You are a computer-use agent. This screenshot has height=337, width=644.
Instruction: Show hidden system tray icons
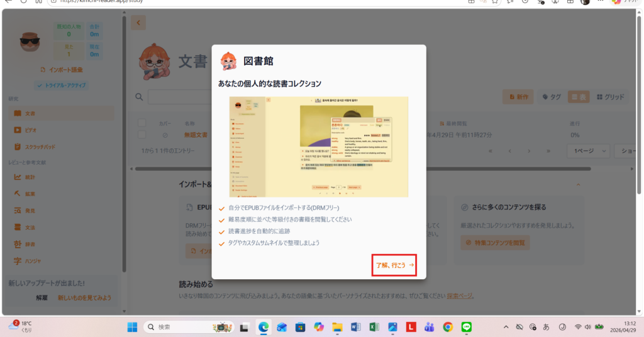coord(506,327)
